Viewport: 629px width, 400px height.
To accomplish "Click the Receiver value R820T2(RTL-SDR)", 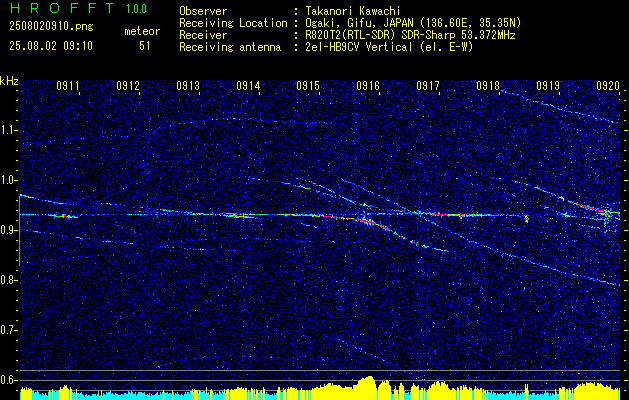I will [x=409, y=35].
